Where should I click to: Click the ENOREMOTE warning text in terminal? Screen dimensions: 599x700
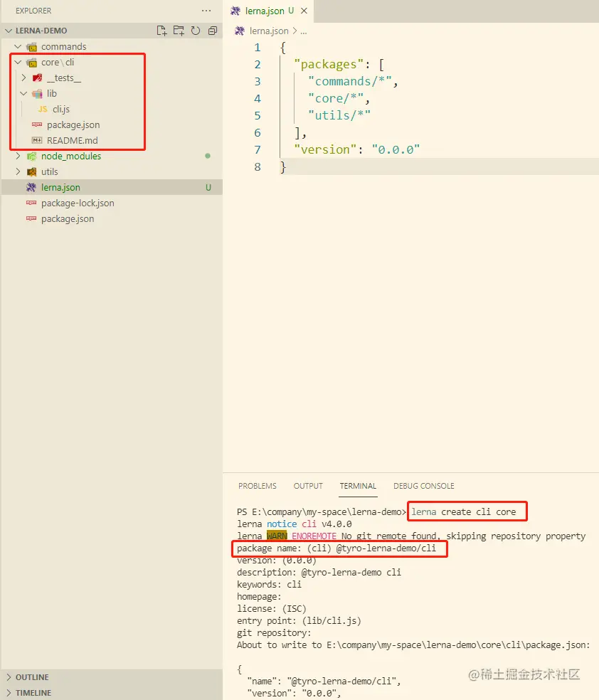(x=314, y=536)
